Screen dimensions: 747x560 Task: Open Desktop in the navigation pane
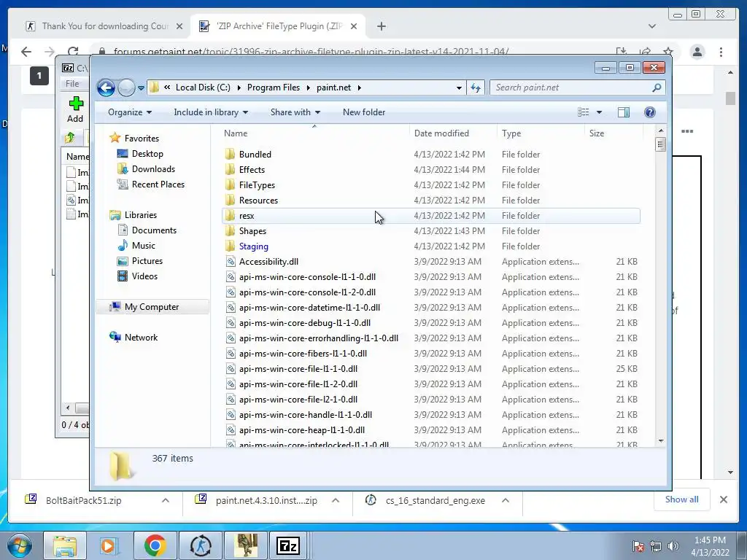(x=147, y=154)
